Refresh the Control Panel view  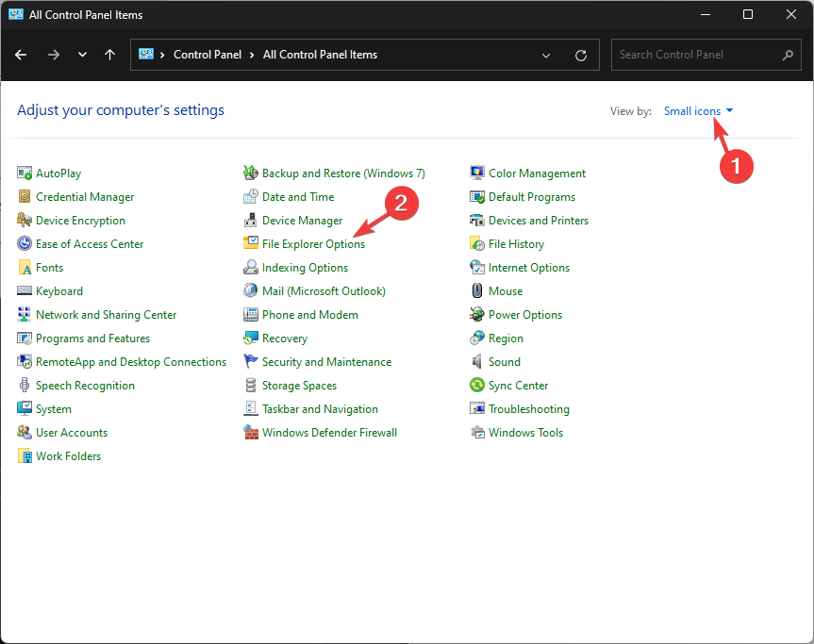coord(581,55)
